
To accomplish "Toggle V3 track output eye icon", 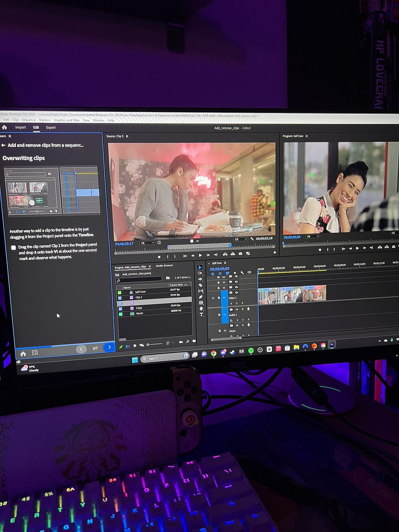I will (x=236, y=282).
